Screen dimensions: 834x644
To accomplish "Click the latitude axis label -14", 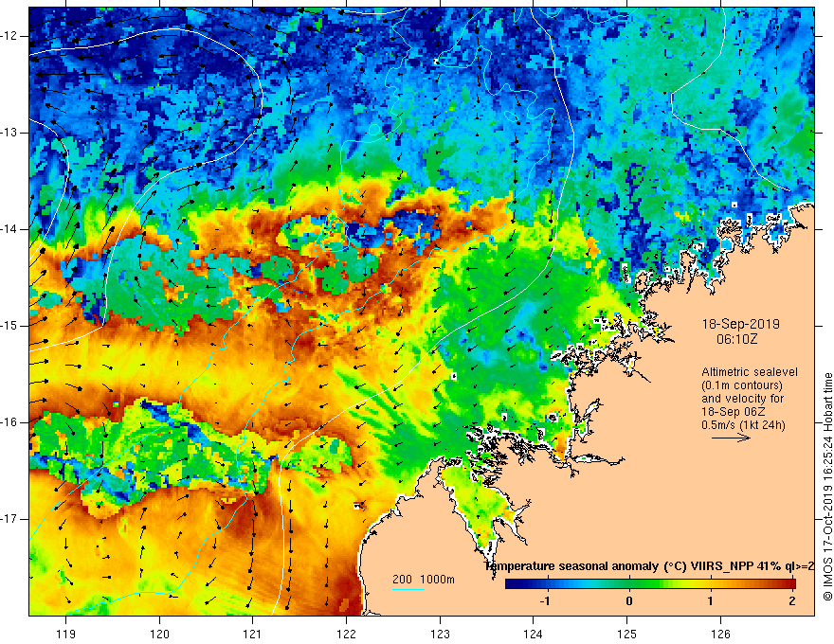I will click(x=9, y=229).
